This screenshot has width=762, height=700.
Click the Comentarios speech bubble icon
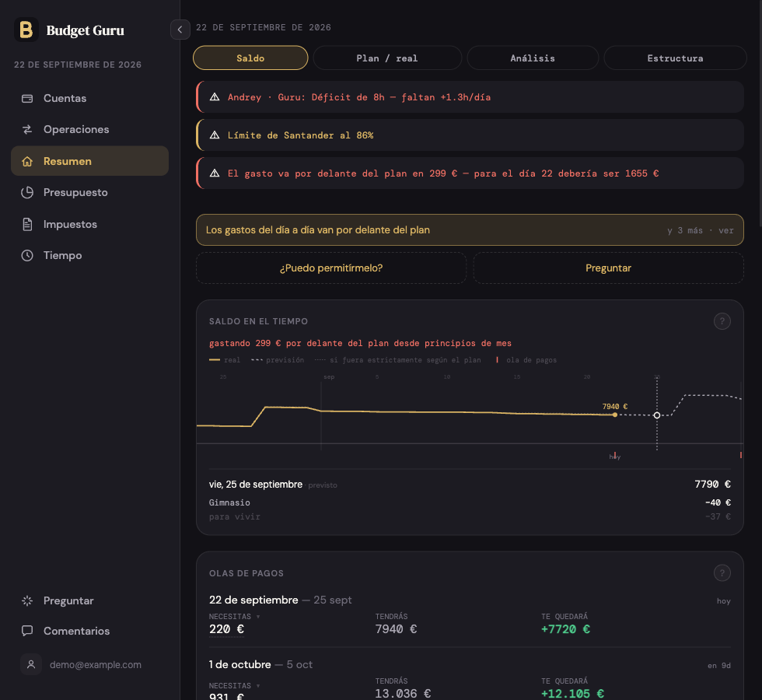pos(27,631)
